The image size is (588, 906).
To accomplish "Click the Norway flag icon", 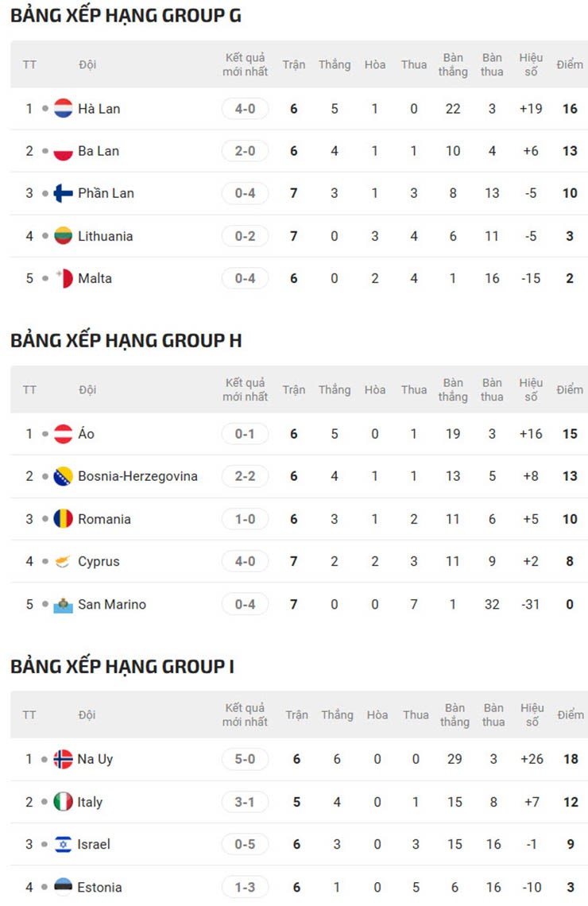I will pos(64,759).
